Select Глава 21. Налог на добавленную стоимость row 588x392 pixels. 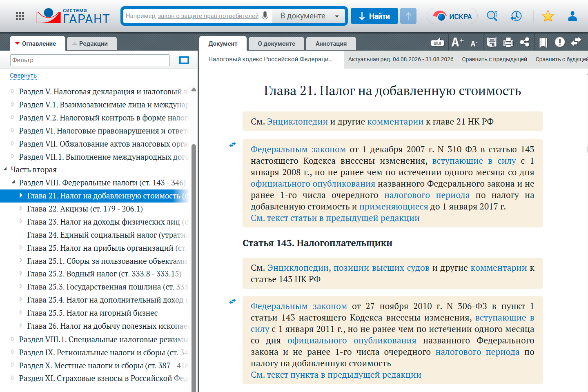click(x=96, y=196)
